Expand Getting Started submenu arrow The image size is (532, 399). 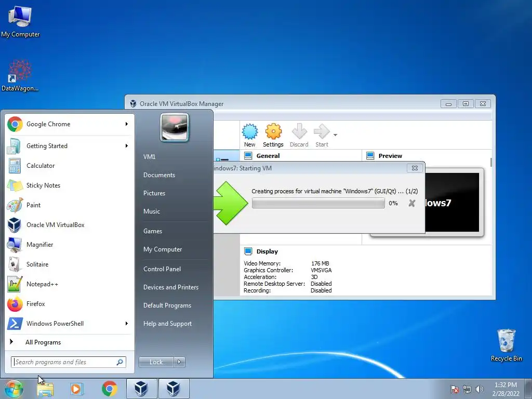tap(127, 146)
